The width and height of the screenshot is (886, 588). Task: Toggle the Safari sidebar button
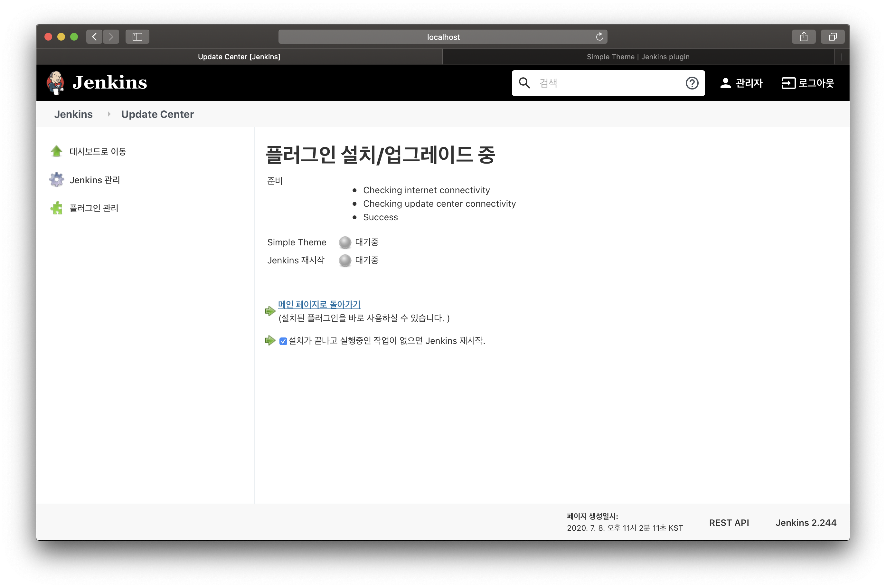coord(137,37)
